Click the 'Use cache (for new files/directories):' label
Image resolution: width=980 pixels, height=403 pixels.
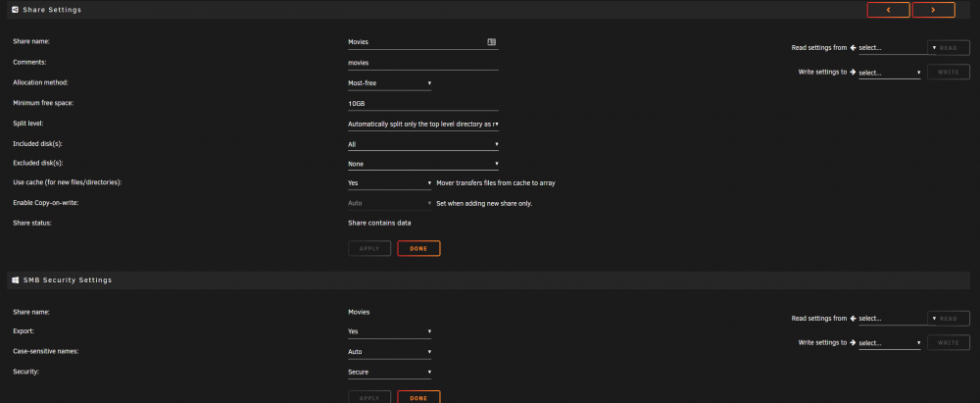click(x=67, y=182)
